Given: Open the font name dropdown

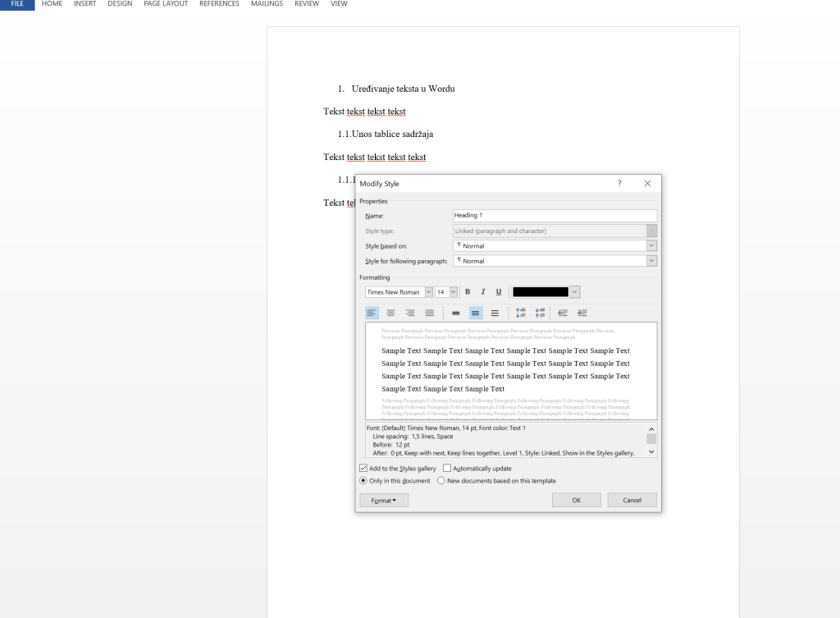Looking at the screenshot, I should (428, 292).
